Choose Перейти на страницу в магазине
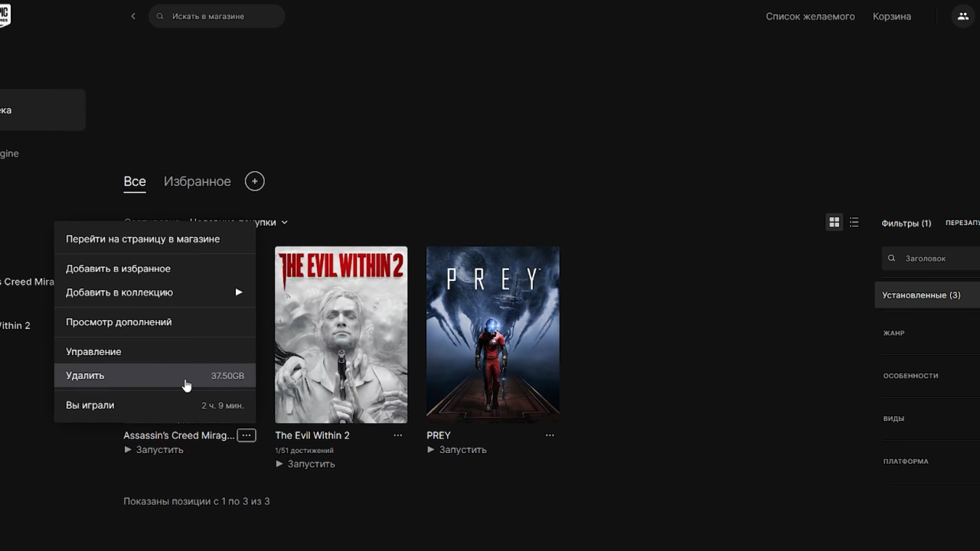This screenshot has height=551, width=980. click(155, 239)
